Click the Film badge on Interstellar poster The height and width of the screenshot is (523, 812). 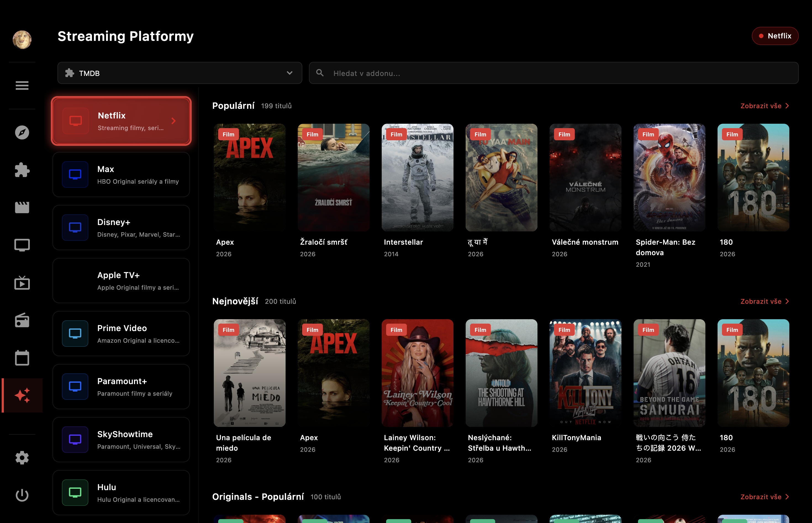tap(396, 134)
